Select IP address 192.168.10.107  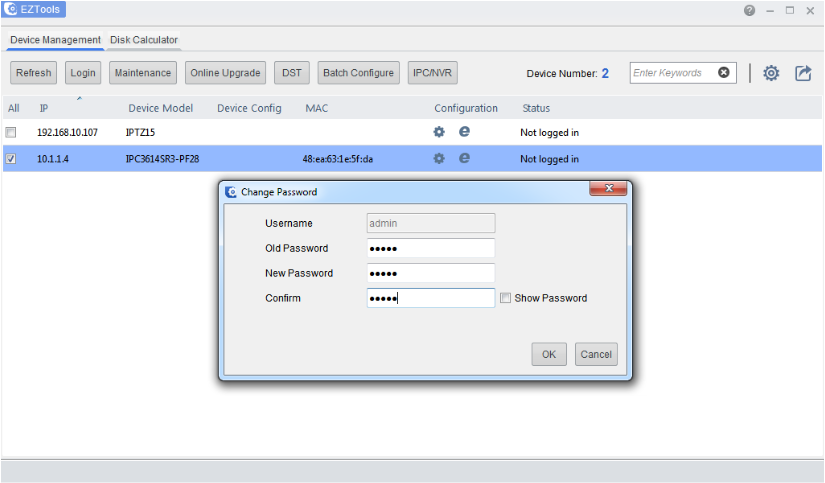coord(67,132)
